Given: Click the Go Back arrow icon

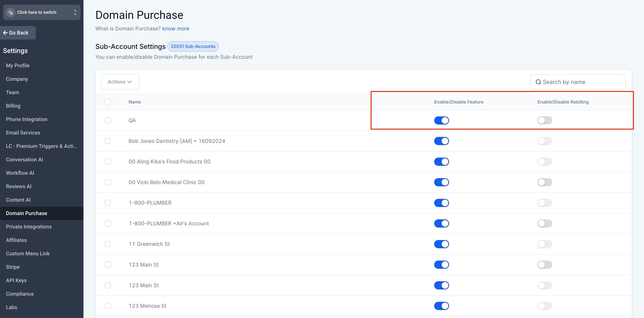Looking at the screenshot, I should pos(5,33).
